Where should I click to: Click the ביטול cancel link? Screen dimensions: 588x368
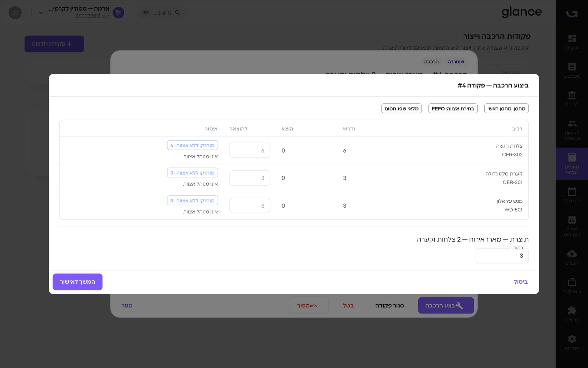[521, 282]
